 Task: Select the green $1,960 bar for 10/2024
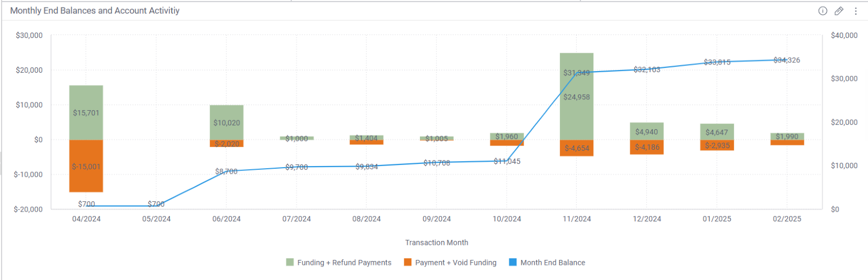[x=507, y=137]
